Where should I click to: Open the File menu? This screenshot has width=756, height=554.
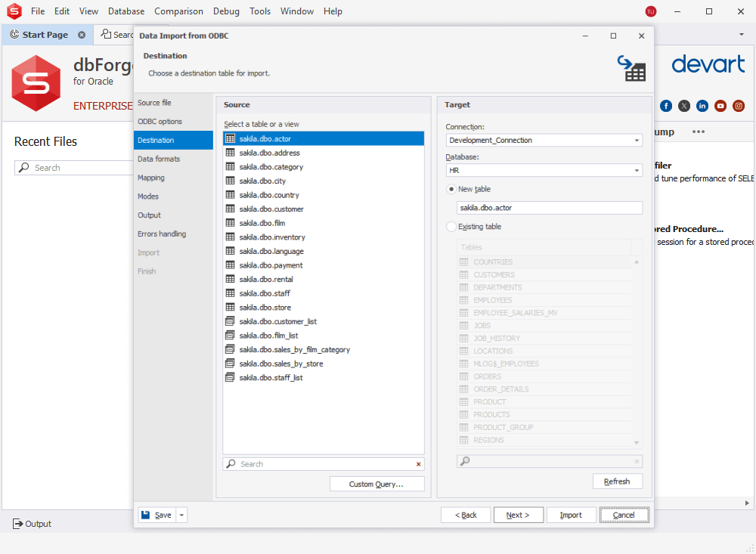click(38, 11)
